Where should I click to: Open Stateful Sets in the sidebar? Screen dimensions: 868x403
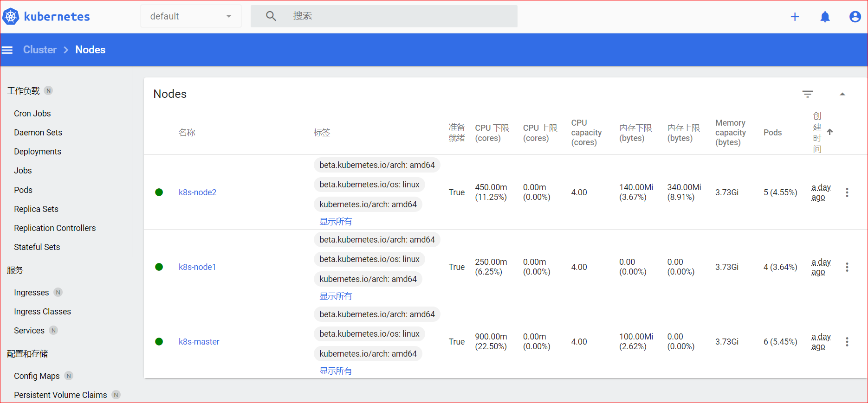click(x=37, y=247)
